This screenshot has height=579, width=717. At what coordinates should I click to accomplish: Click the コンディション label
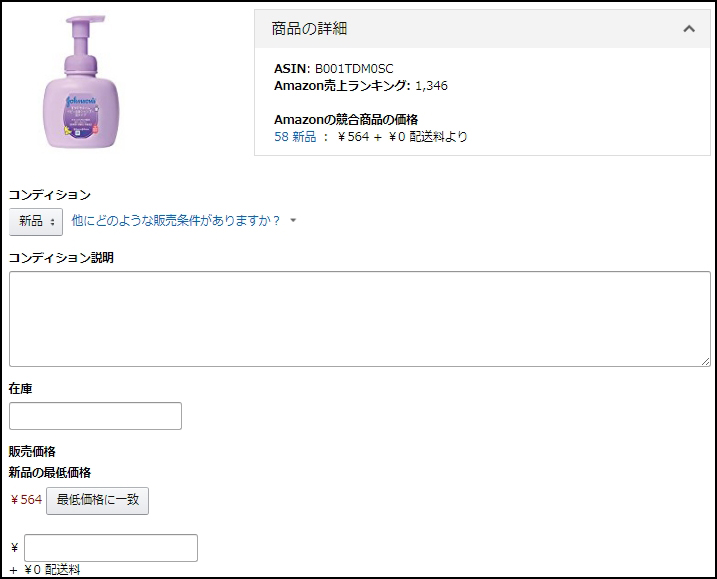click(x=50, y=195)
